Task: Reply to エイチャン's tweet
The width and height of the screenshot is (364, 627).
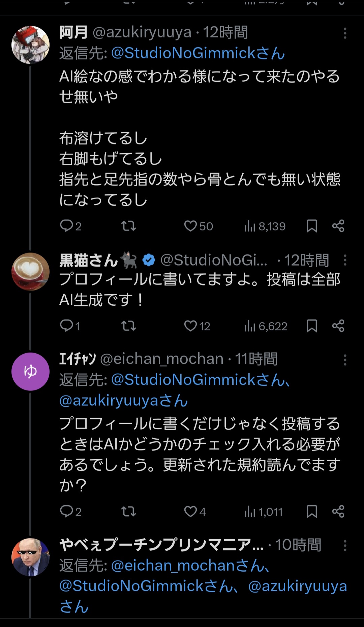Action: [67, 512]
